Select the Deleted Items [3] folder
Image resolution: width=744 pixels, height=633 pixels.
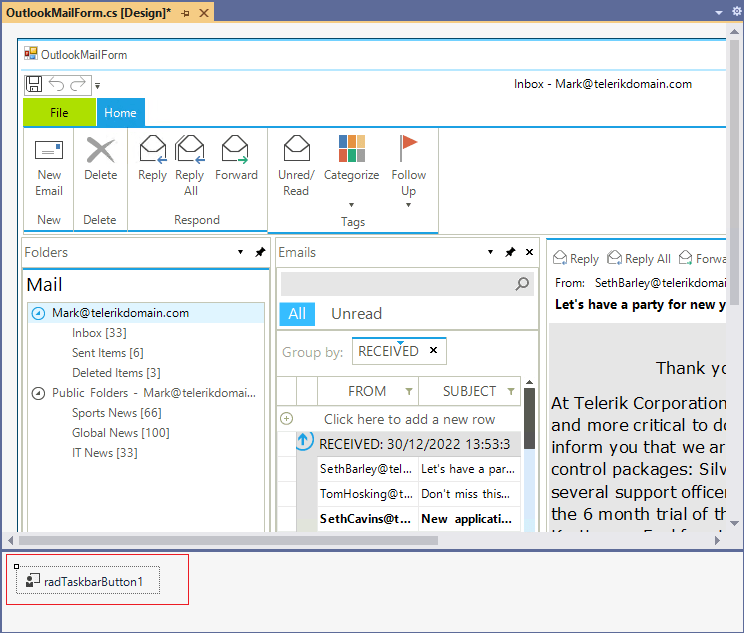coord(116,373)
